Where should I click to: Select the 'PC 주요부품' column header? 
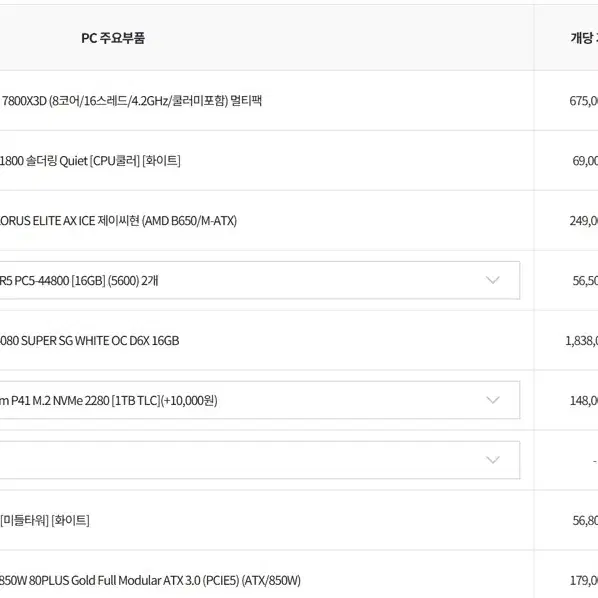tap(113, 38)
